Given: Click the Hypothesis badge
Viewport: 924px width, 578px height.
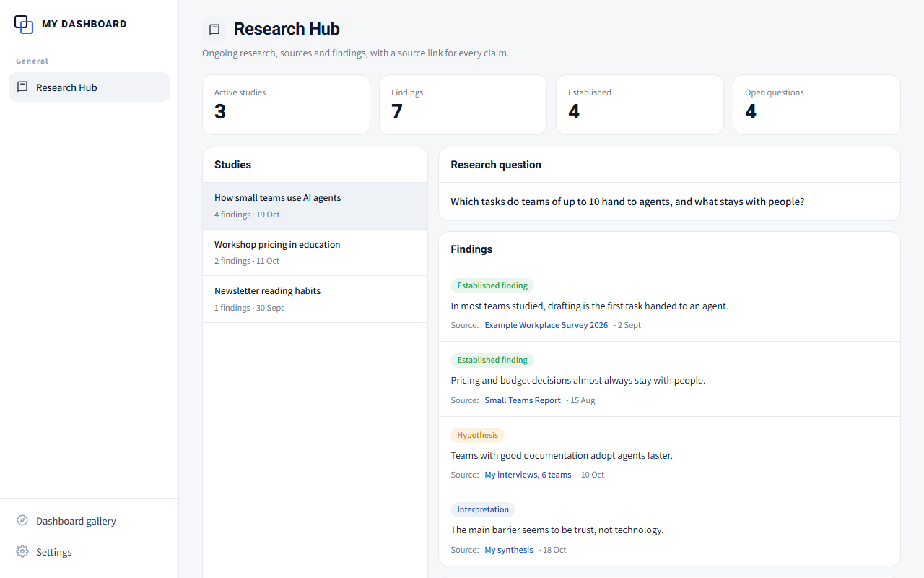Looking at the screenshot, I should click(x=477, y=435).
